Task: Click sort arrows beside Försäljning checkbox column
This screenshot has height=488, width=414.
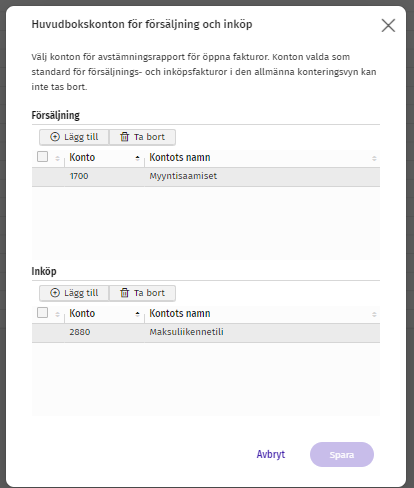Action: (57, 158)
